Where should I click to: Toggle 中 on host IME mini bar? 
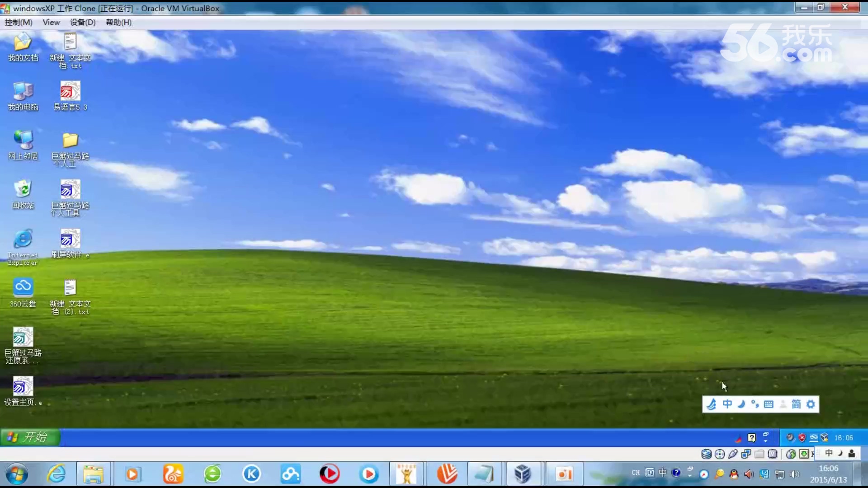829,453
